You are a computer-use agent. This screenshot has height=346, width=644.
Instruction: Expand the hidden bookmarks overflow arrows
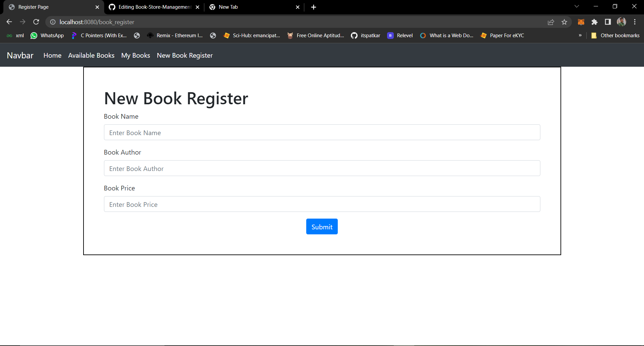click(x=580, y=35)
